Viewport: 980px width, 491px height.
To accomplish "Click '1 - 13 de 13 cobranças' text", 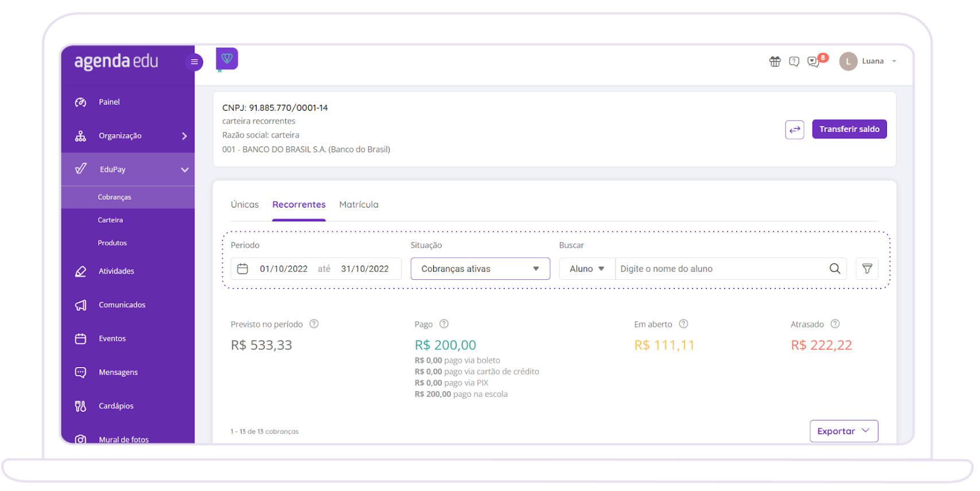I will point(265,431).
